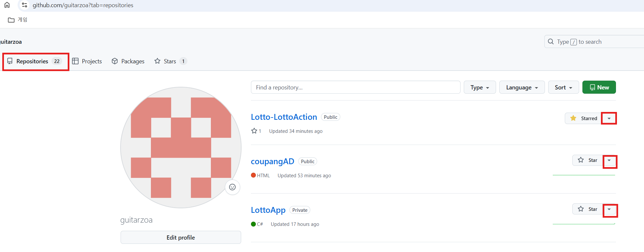Star the coupangAD repository

coord(588,160)
